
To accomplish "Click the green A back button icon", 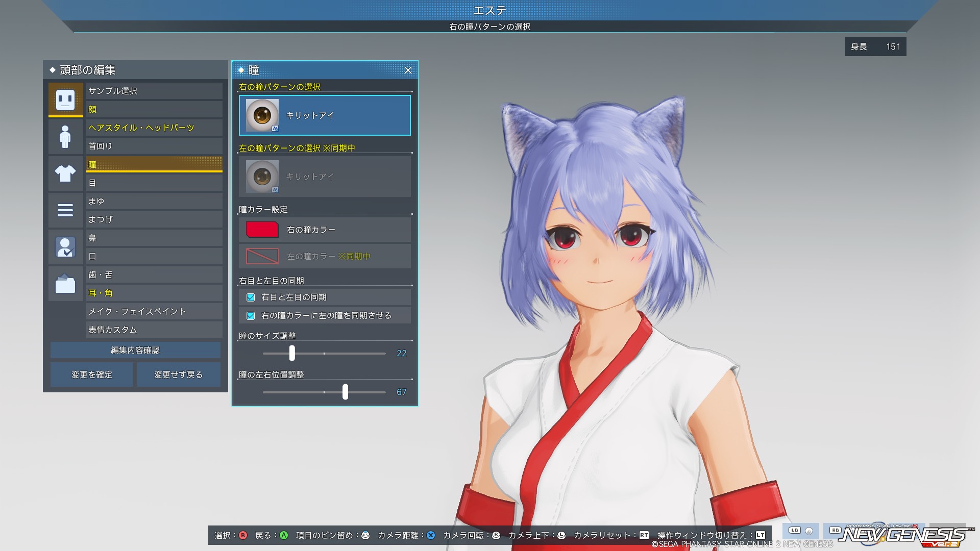I will [284, 535].
